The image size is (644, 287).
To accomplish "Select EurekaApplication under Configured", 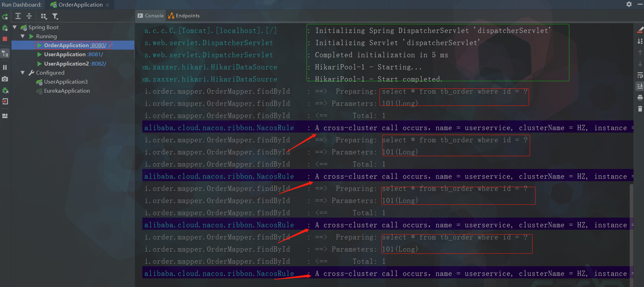I will click(67, 91).
